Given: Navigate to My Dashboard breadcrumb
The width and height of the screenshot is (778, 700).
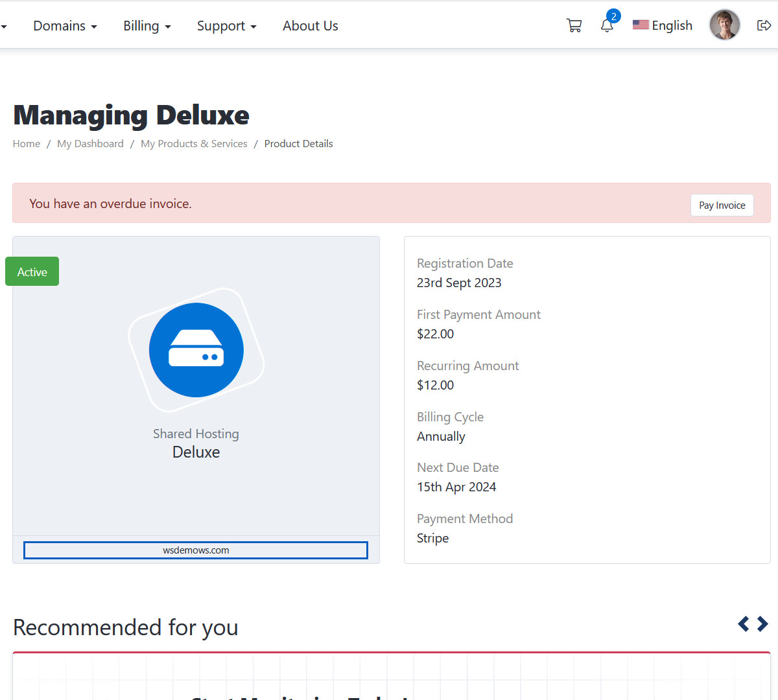Looking at the screenshot, I should coord(90,144).
